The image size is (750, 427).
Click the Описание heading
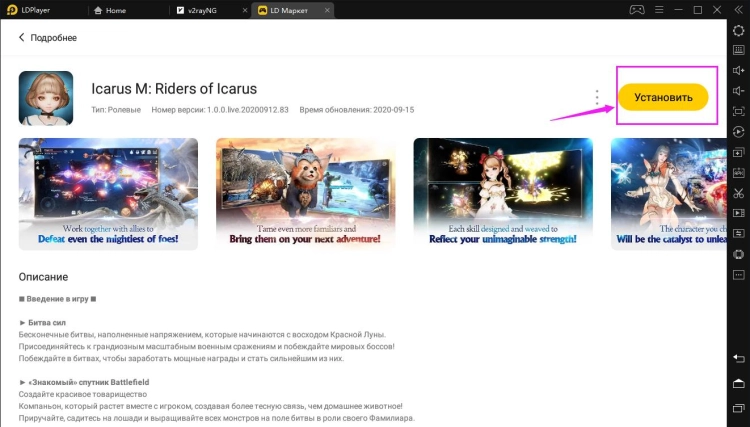coord(43,277)
